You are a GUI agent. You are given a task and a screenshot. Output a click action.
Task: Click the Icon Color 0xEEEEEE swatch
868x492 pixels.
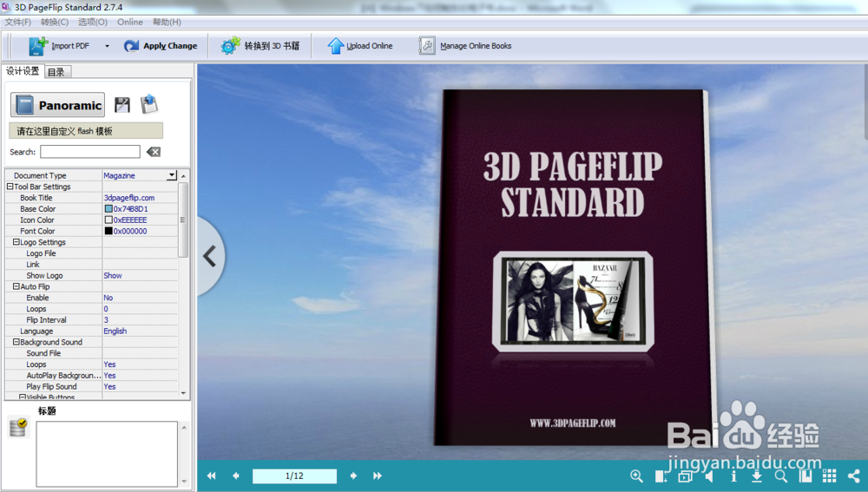tap(108, 220)
